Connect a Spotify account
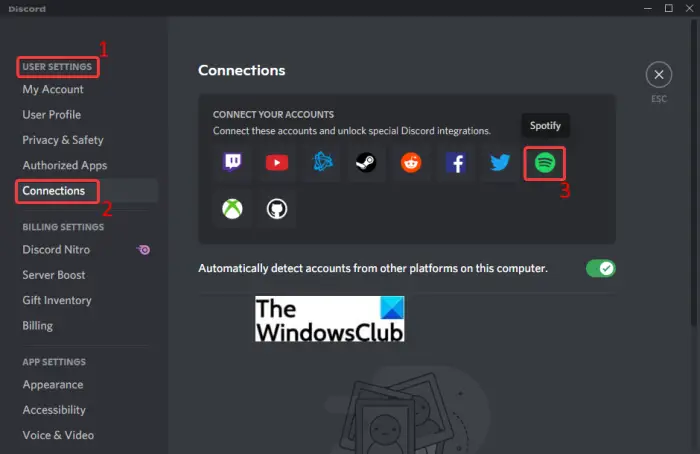The height and width of the screenshot is (454, 700). [x=545, y=162]
